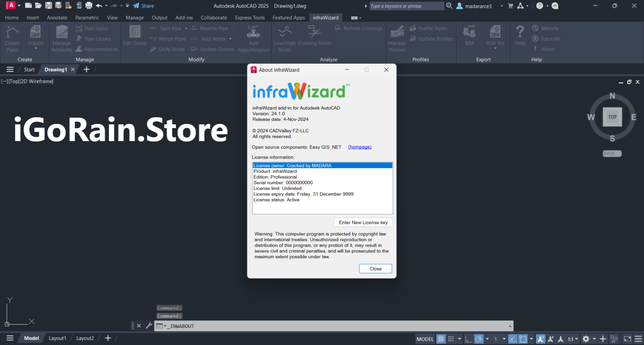Toggle ortho mode in the status bar

point(468,339)
